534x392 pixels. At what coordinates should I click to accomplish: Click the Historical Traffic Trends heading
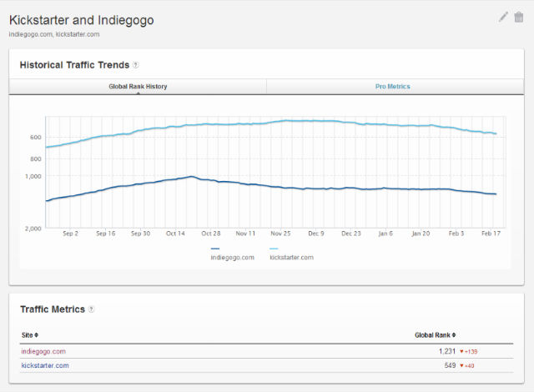[x=74, y=65]
